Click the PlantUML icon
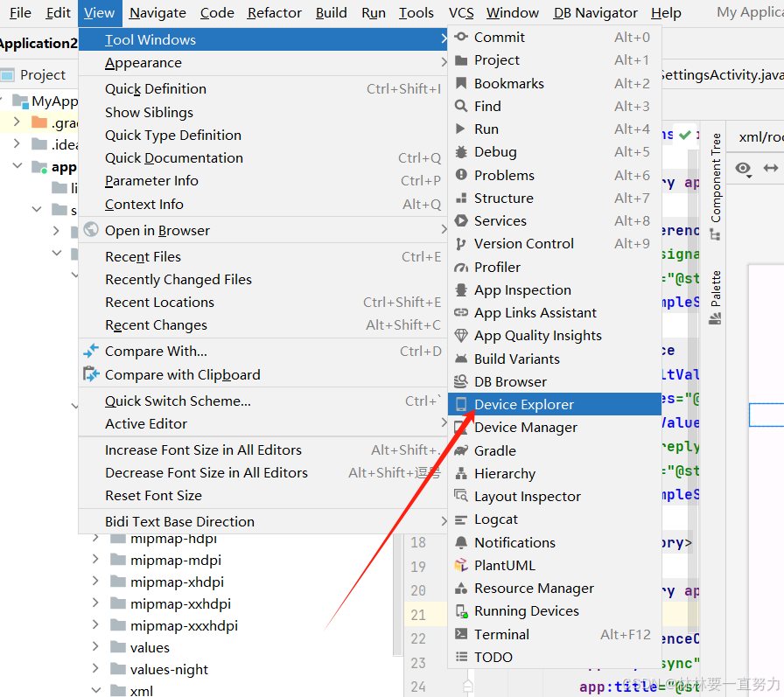This screenshot has width=784, height=697. [461, 565]
